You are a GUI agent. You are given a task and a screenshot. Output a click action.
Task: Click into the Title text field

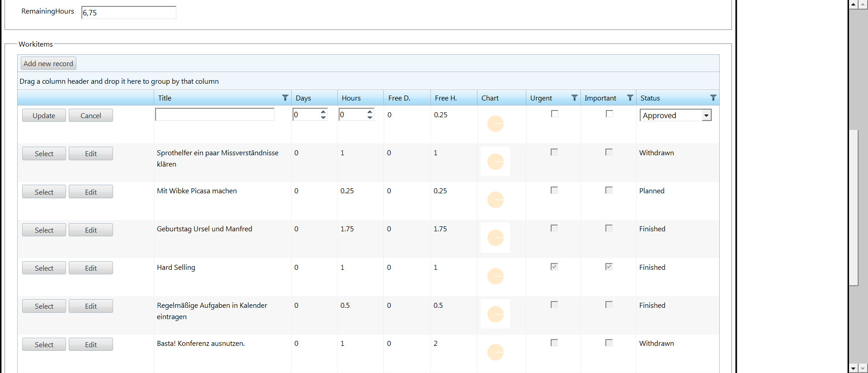point(215,115)
